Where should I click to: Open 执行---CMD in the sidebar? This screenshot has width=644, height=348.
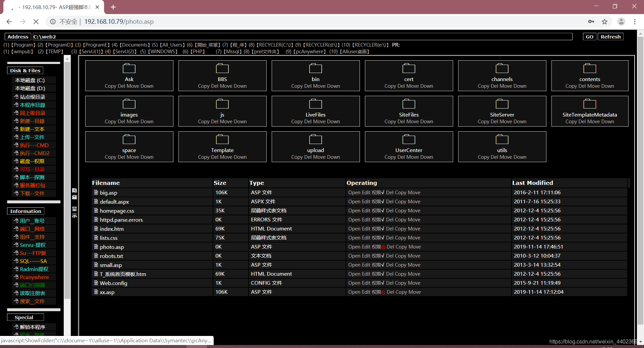(34, 145)
